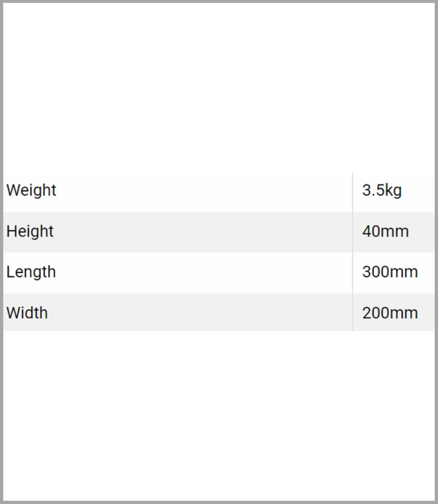Select the 40mm height value

click(x=385, y=231)
